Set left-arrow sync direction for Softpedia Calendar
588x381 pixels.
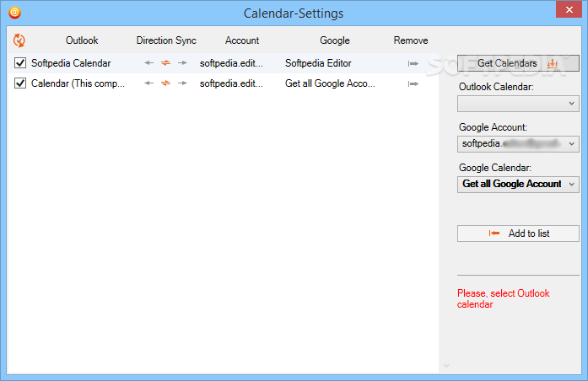[x=148, y=63]
